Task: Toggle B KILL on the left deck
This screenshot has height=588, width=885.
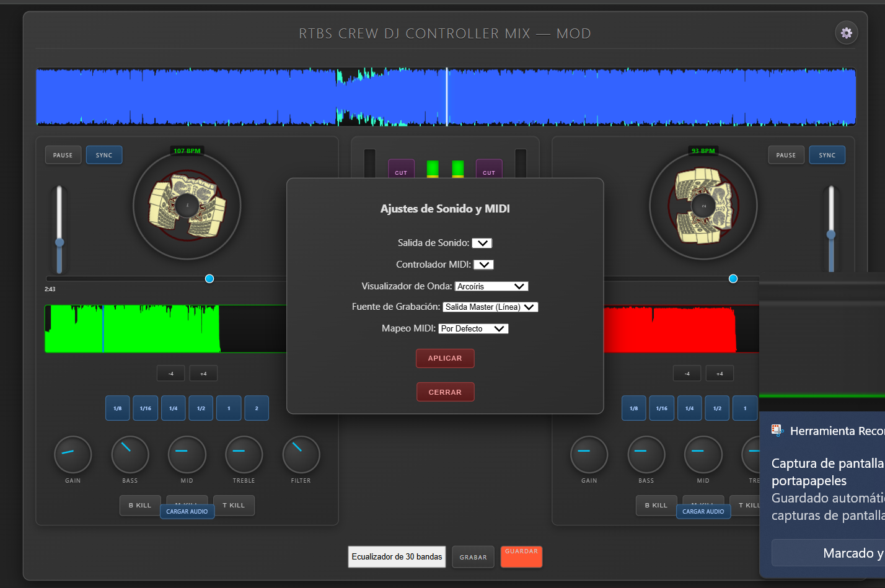Action: tap(139, 505)
